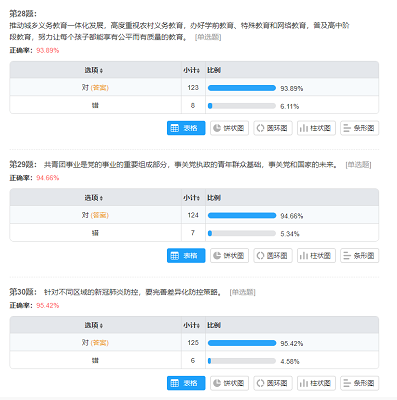Show 圆环图 chart for question 30
The width and height of the screenshot is (397, 400).
coord(273,383)
